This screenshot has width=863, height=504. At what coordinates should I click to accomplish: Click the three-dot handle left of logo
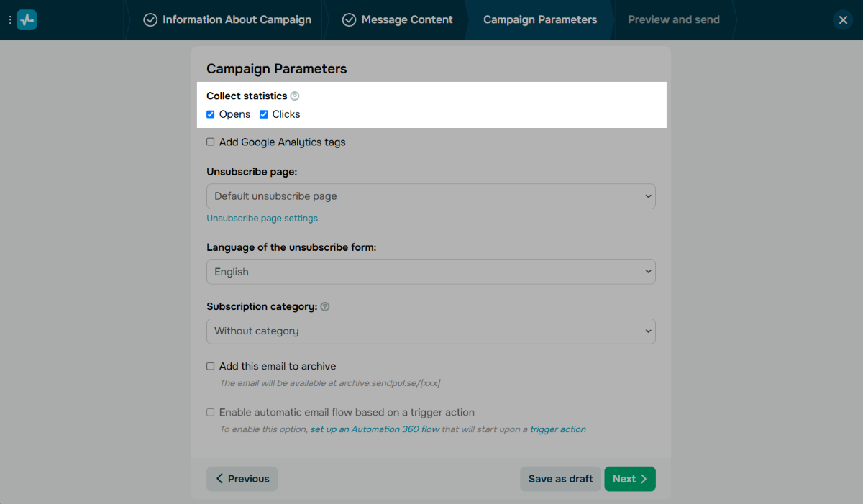[9, 20]
